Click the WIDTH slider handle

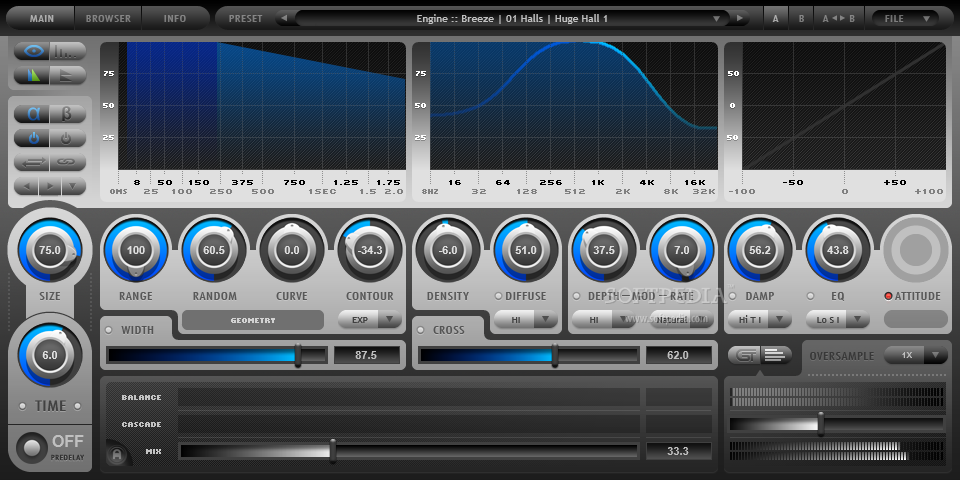pos(298,355)
